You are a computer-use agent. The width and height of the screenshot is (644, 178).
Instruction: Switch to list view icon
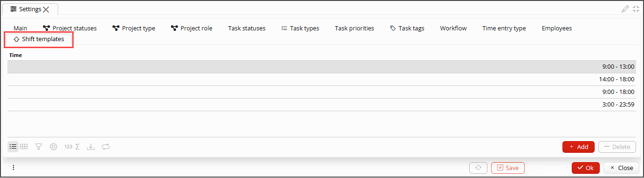[x=13, y=147]
